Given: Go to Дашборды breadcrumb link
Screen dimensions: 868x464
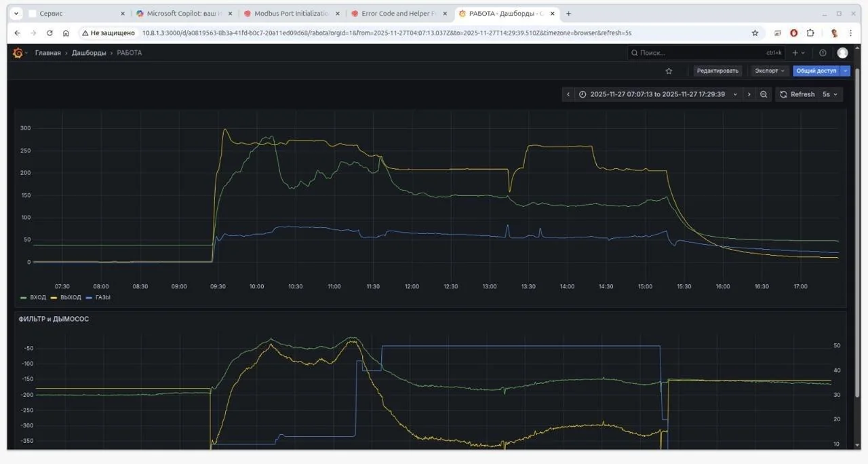Looking at the screenshot, I should click(x=89, y=53).
